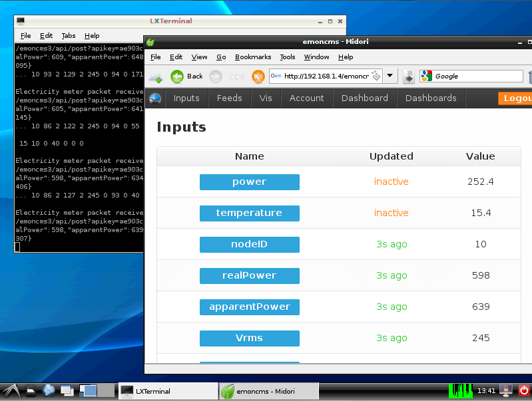This screenshot has width=532, height=401.
Task: Go to the Account tab in emoncms
Action: tap(307, 98)
